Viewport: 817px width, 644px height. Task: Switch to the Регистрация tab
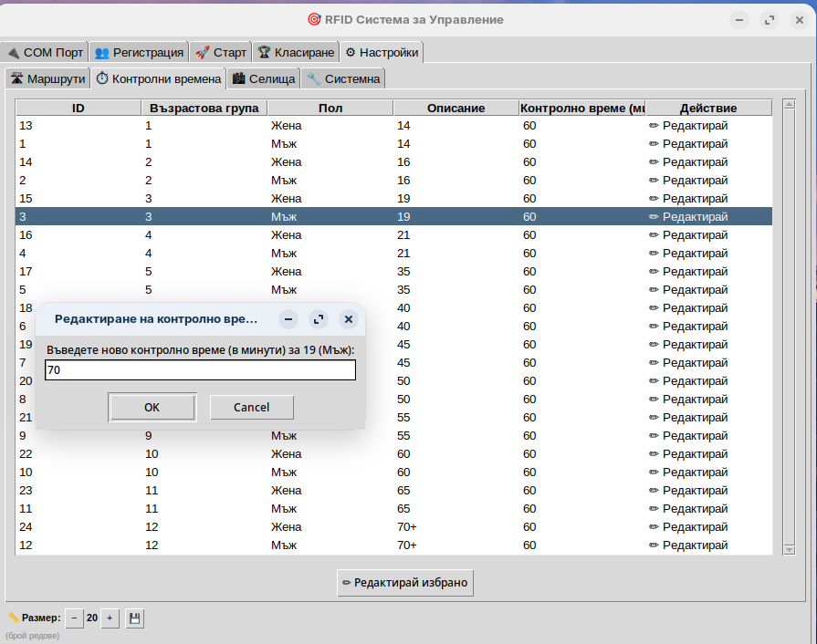[140, 52]
